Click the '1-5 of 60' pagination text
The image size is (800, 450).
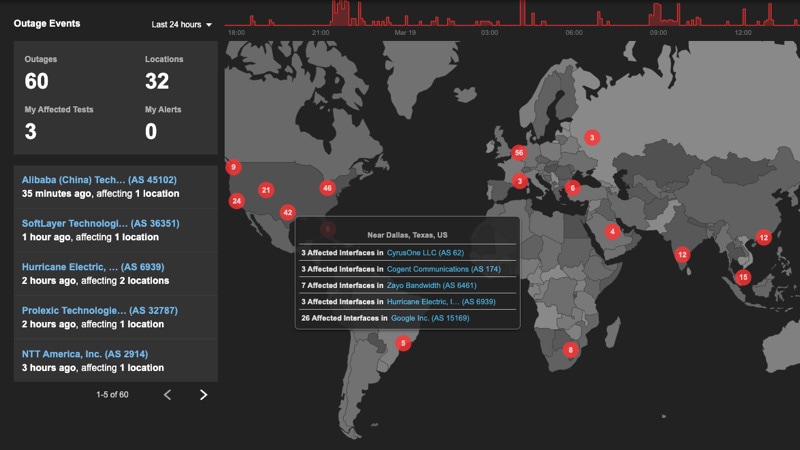[112, 395]
